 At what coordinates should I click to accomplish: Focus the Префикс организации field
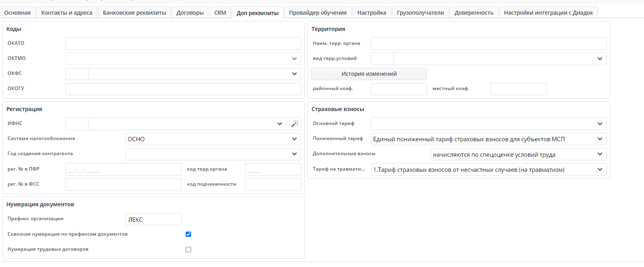154,219
